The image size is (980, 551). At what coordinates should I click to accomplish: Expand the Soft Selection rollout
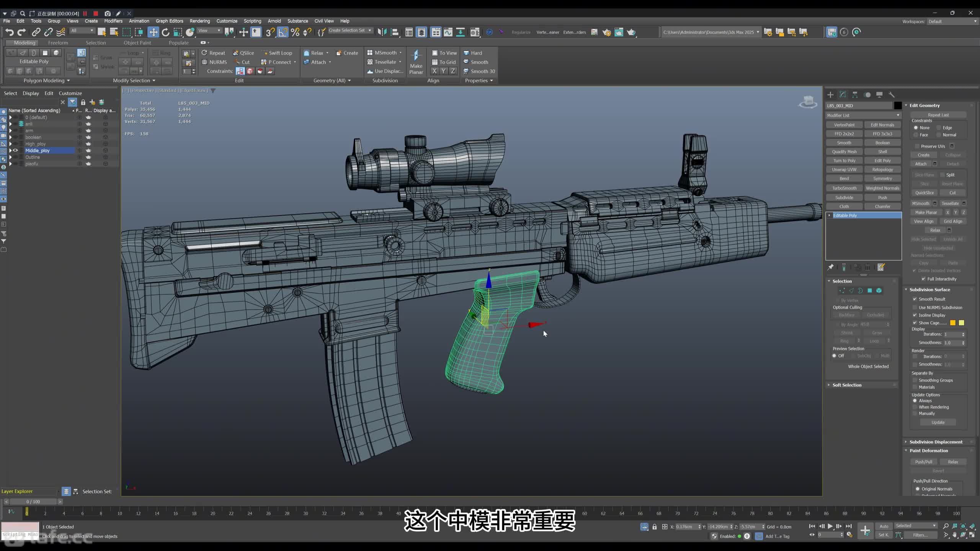847,385
